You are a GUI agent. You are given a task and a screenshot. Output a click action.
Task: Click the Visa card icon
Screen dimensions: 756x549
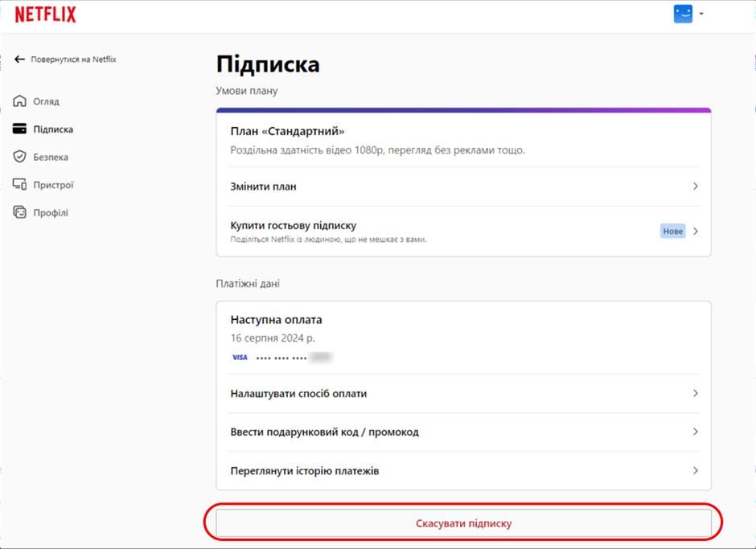click(x=239, y=357)
